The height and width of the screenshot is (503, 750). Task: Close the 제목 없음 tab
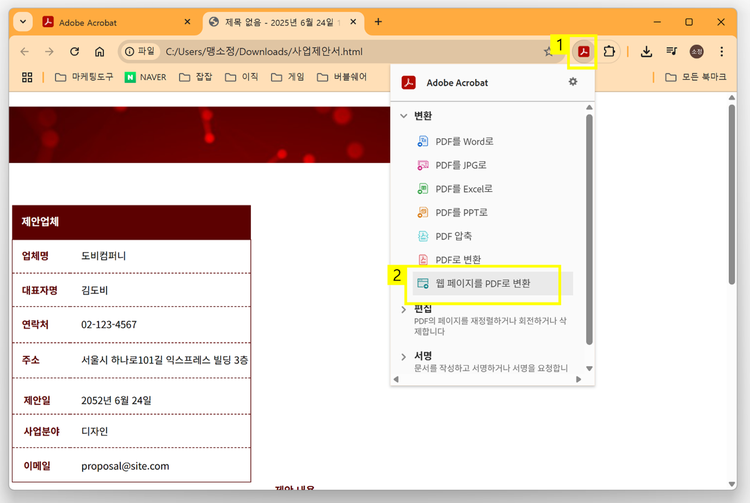pos(353,22)
